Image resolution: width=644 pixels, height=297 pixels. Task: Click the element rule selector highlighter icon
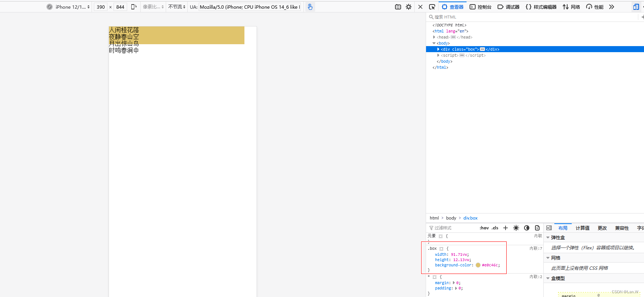click(440, 236)
